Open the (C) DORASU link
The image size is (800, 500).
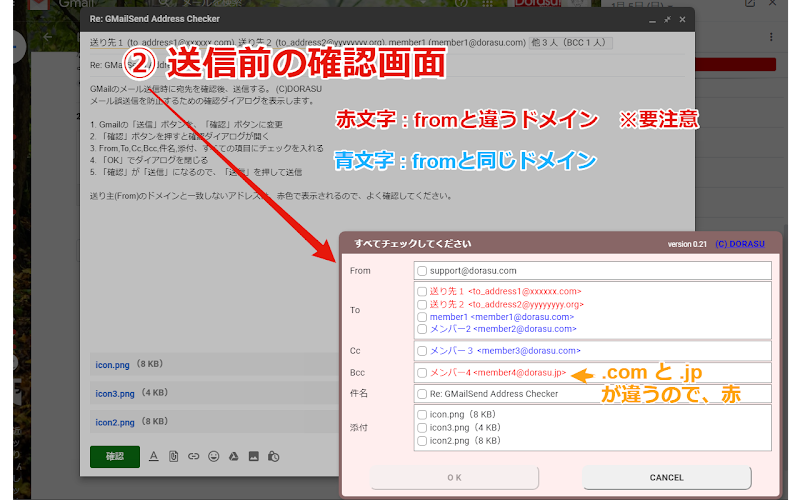pos(740,244)
